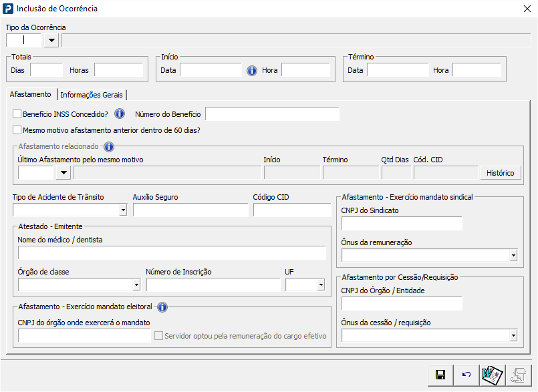Toggle Servidor optou pela remuneração checkbox
This screenshot has height=392, width=538.
tap(158, 336)
